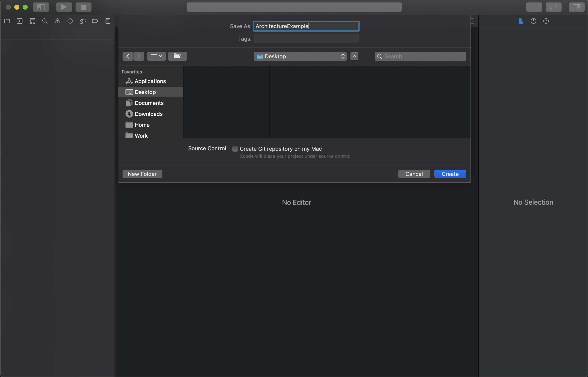Open the column view mode dropdown
Screen dimensions: 588x377
156,56
